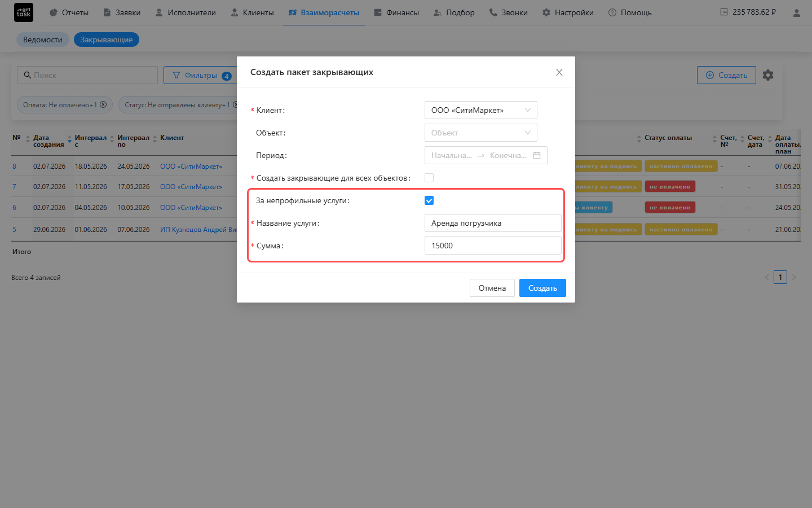Screen dimensions: 812x508
Task: Uncheck 'За непрофильные услуги' checkbox
Action: (429, 200)
